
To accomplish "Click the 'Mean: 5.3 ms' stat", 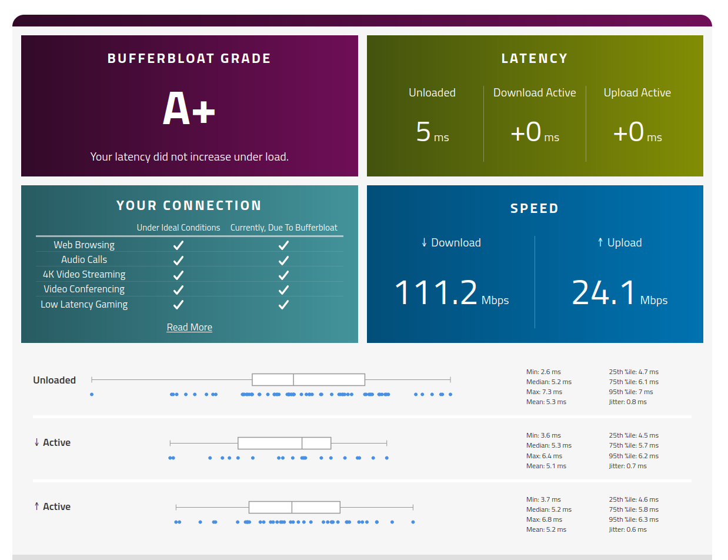I will point(546,402).
